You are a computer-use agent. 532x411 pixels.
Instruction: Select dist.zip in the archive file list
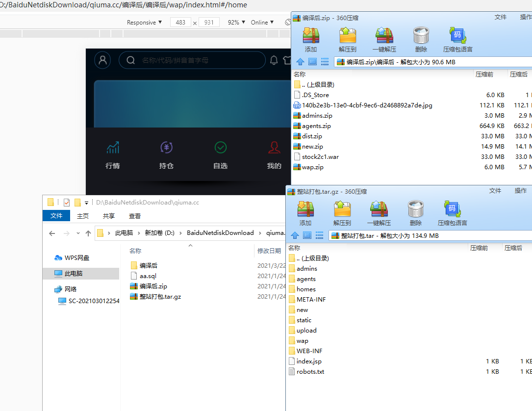pos(312,136)
